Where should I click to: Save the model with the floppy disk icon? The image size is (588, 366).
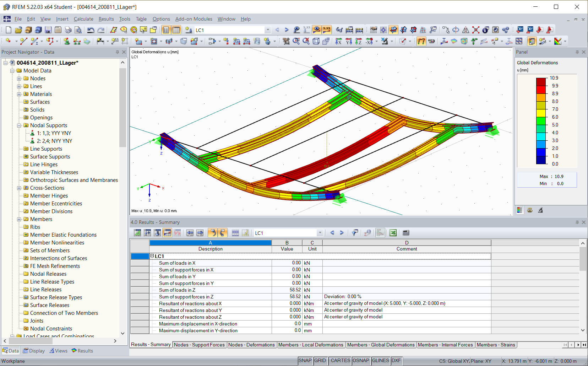click(48, 30)
